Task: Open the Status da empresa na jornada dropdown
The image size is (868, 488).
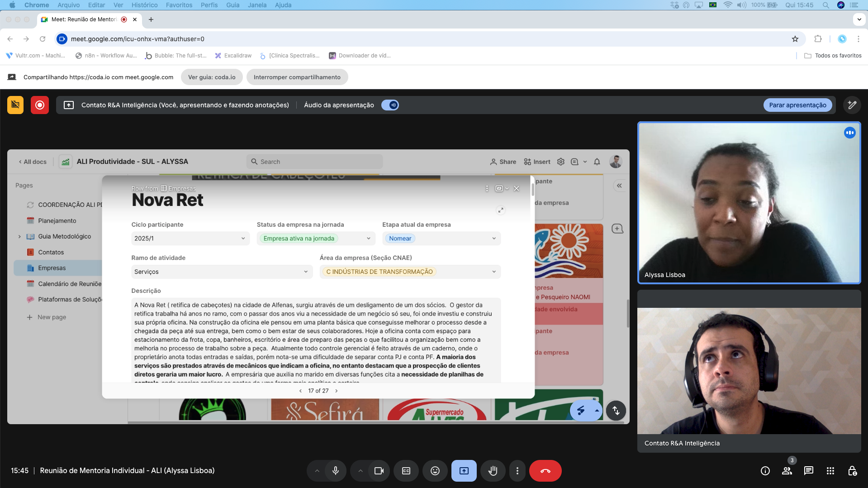Action: [x=316, y=239]
